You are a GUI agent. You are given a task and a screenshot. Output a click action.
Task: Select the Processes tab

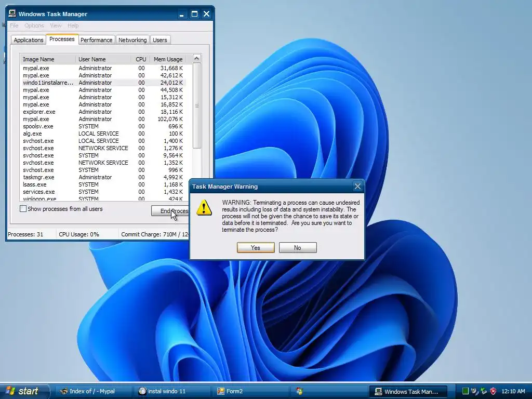coord(62,39)
